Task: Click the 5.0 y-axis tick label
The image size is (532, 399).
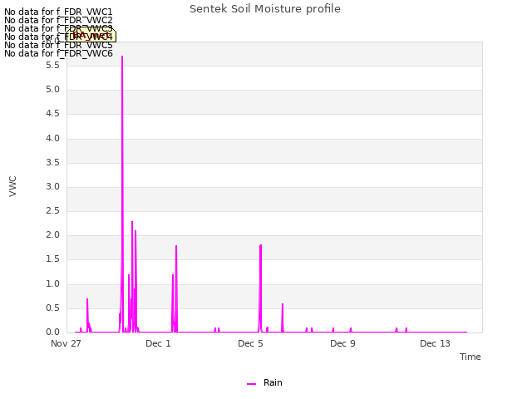Action: pyautogui.click(x=52, y=90)
